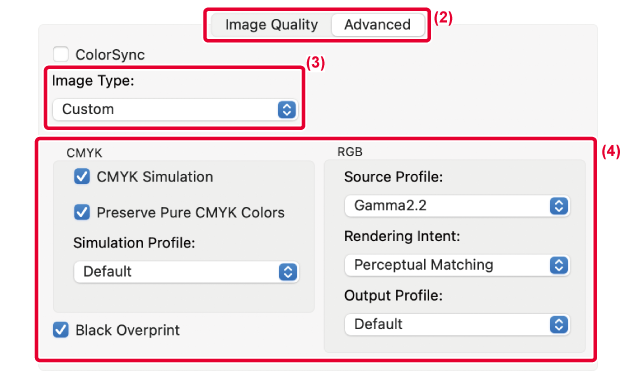Image resolution: width=632 pixels, height=381 pixels.
Task: Click the RGB group heading
Action: (x=350, y=152)
